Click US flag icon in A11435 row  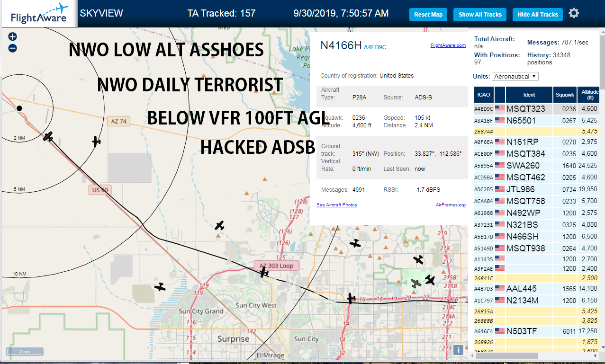(499, 259)
